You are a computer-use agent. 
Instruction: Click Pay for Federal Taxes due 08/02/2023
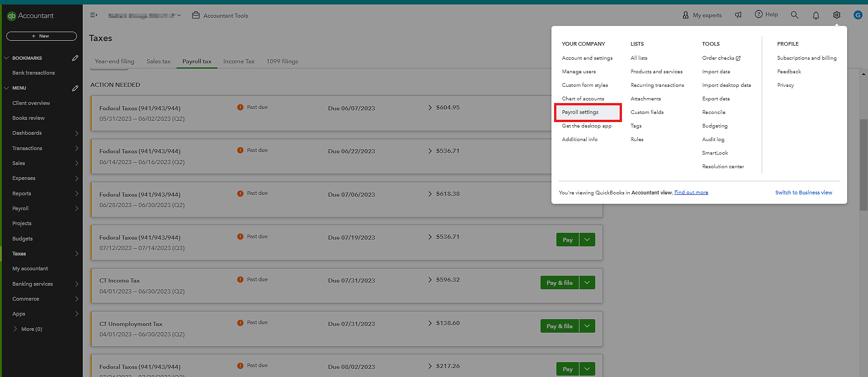568,369
